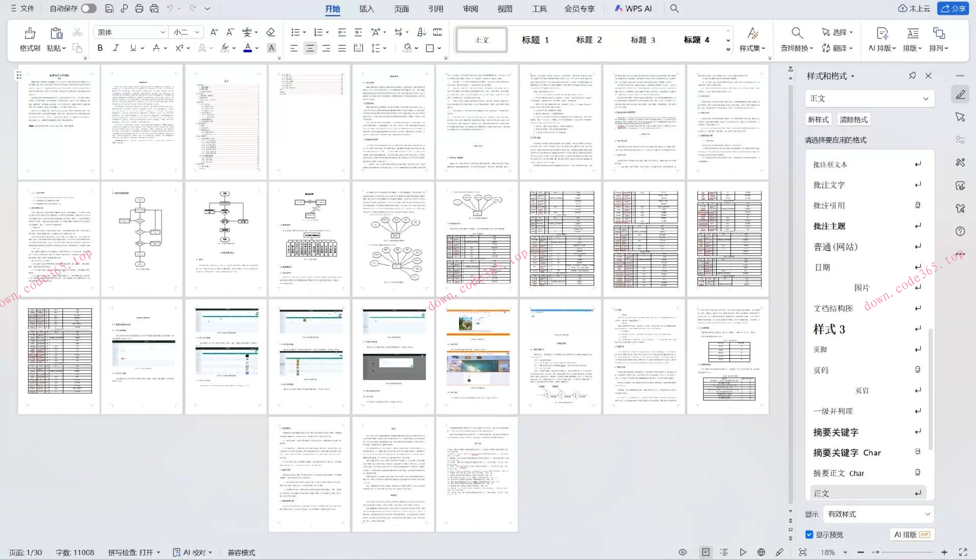Open the current style 正文 dropdown in panel
This screenshot has height=560, width=976.
click(x=925, y=99)
